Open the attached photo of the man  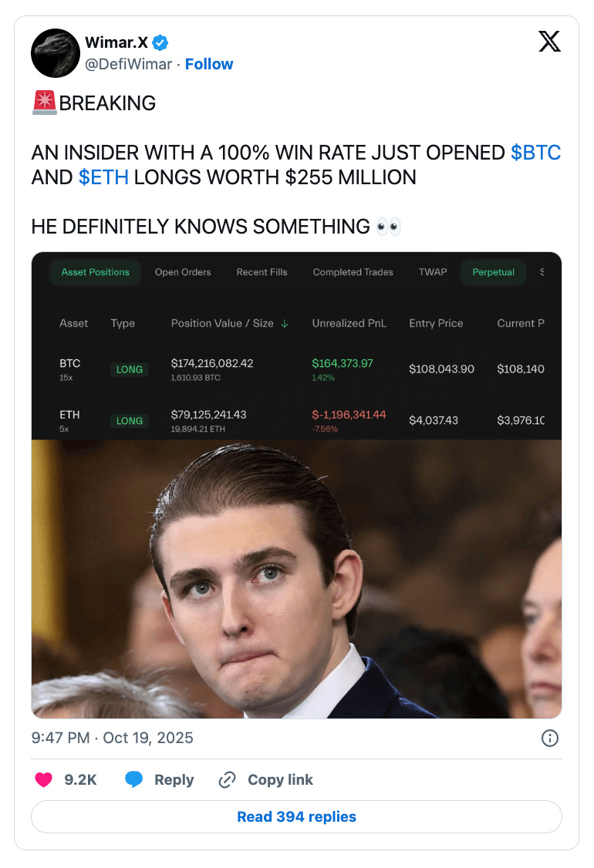click(x=296, y=579)
